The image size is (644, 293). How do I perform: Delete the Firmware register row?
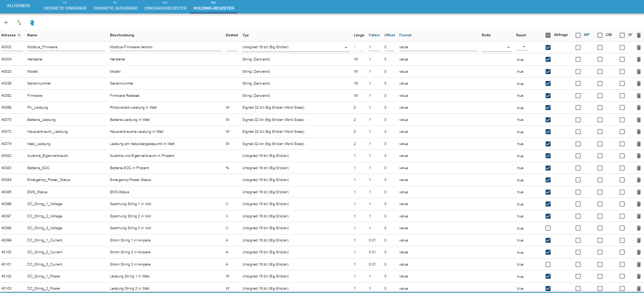click(638, 96)
